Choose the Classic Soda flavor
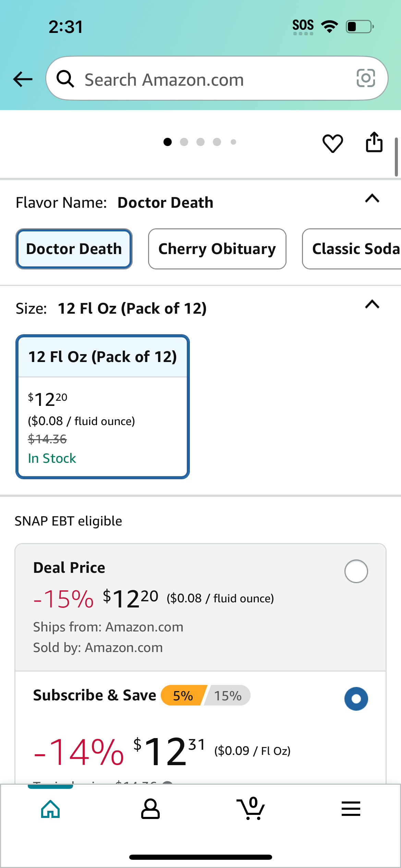The image size is (401, 868). (x=352, y=249)
